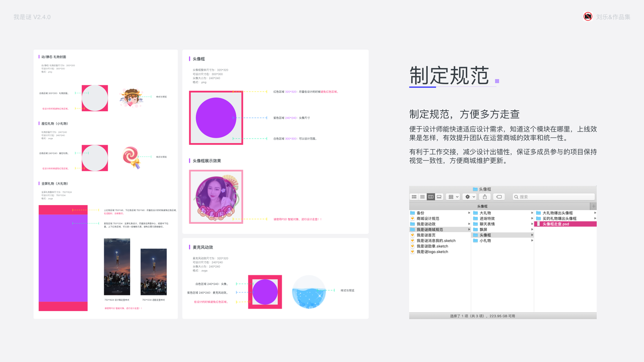This screenshot has width=644, height=362.
Task: Click the 备份 folder icon
Action: 413,213
